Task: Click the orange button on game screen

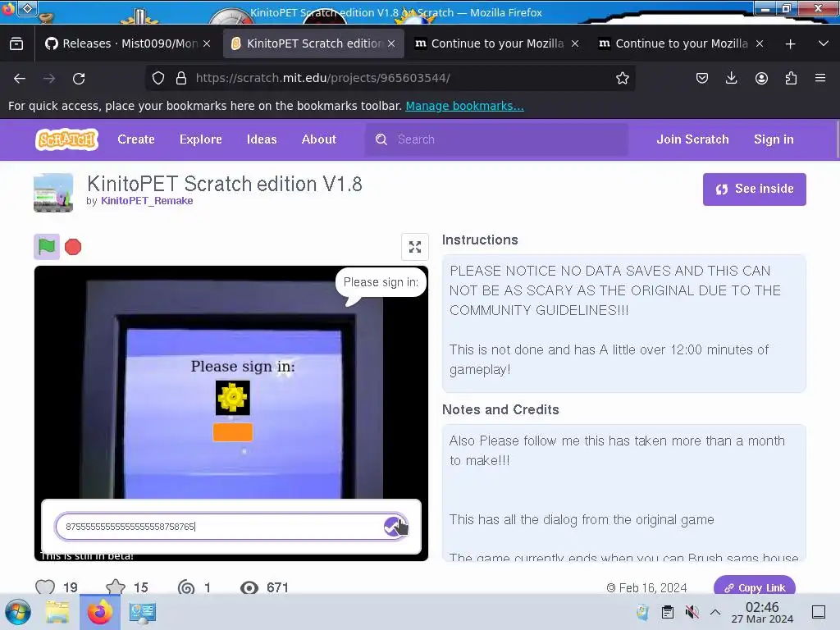Action: tap(232, 432)
